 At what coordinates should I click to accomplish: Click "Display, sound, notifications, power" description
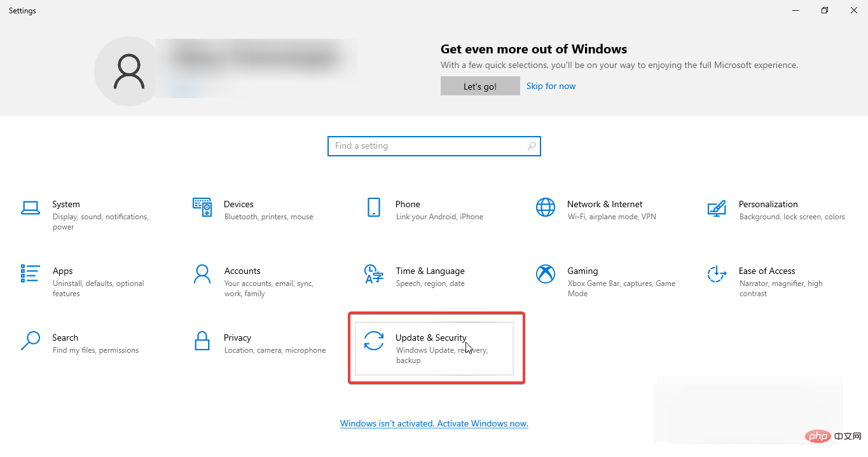[100, 222]
